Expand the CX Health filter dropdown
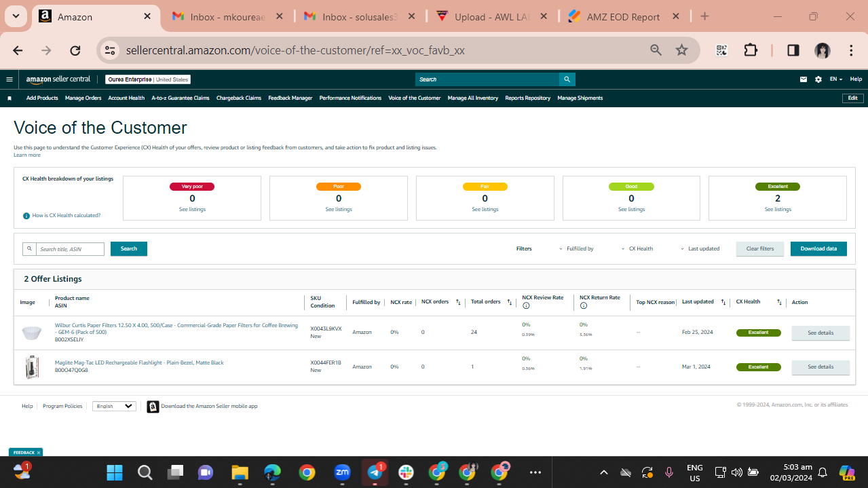 click(x=637, y=249)
